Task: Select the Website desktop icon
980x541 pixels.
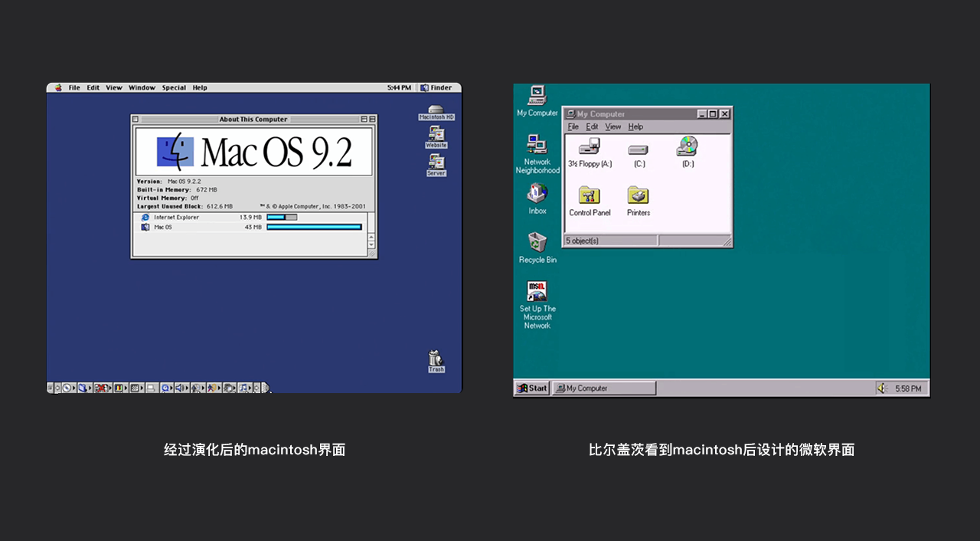Action: (x=436, y=137)
